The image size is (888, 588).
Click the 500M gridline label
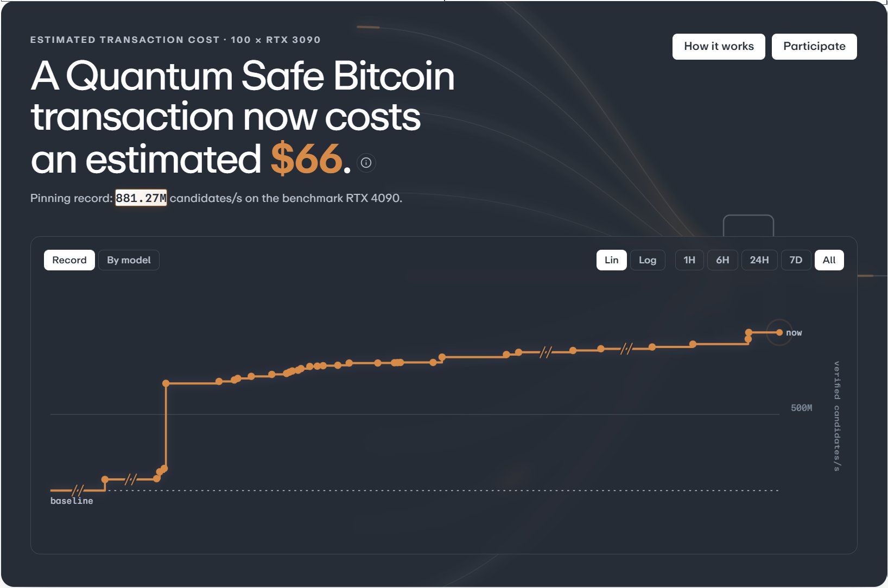[x=802, y=408]
